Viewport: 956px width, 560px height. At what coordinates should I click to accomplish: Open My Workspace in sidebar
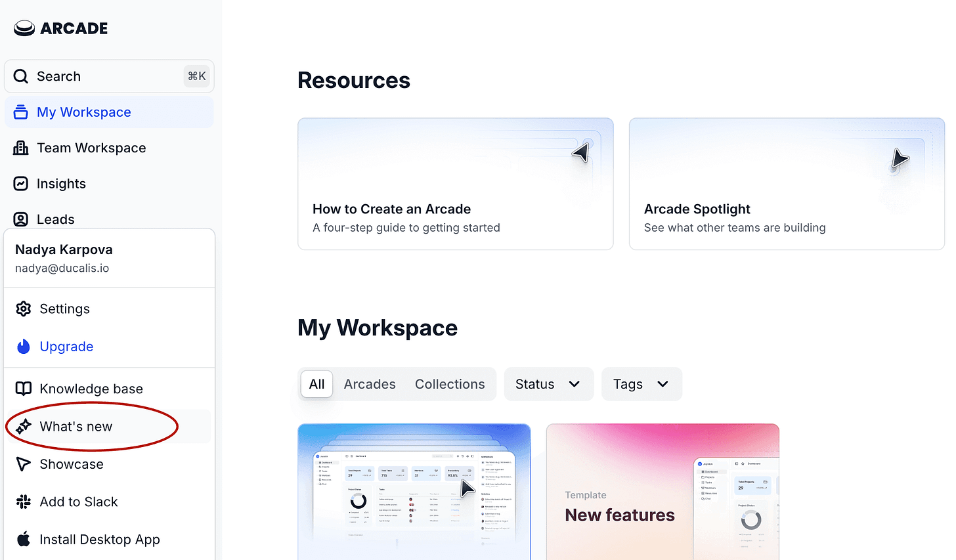tap(109, 112)
